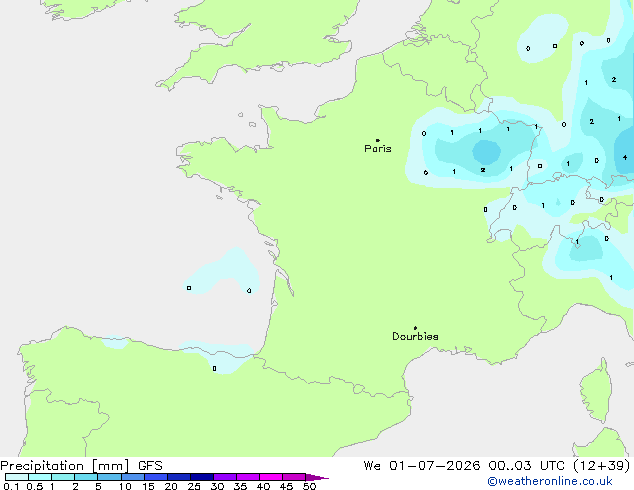Click the '40' legend scale label
The height and width of the screenshot is (490, 634).
click(x=263, y=486)
